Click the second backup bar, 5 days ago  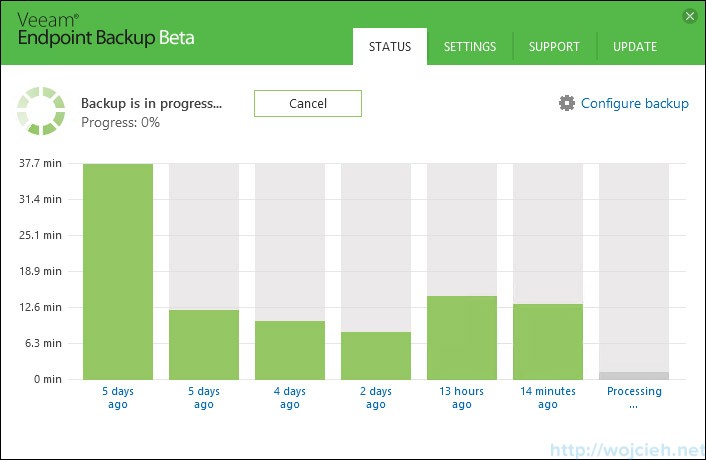204,344
